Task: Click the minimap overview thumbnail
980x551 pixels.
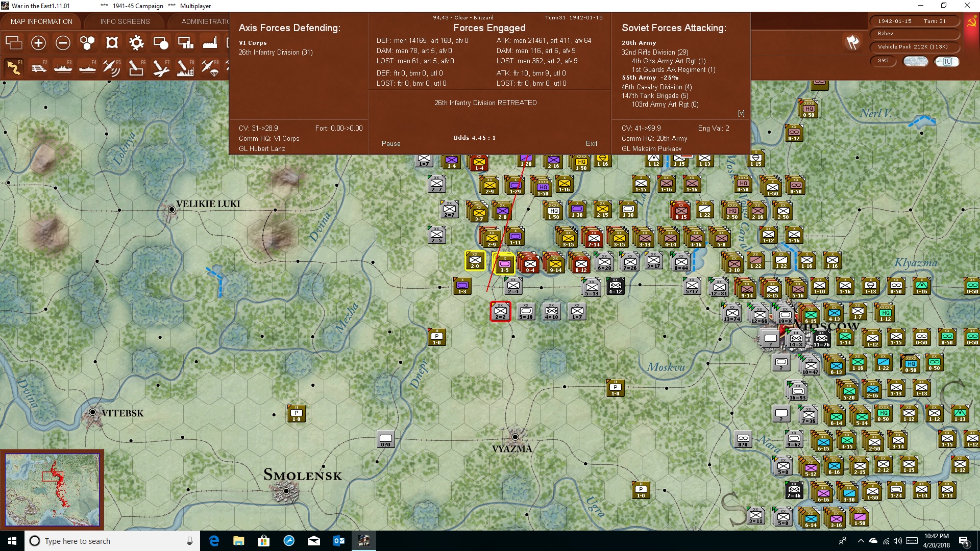Action: (x=52, y=490)
